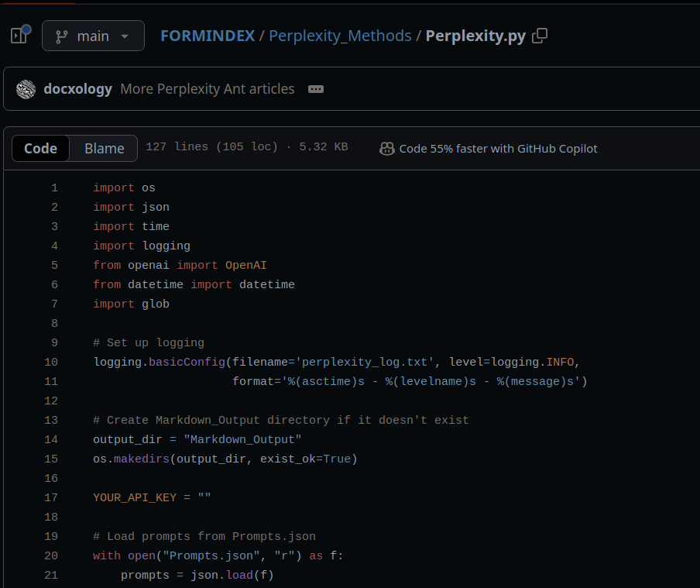Select line number 1 in the gutter
This screenshot has width=700, height=588.
click(x=54, y=187)
